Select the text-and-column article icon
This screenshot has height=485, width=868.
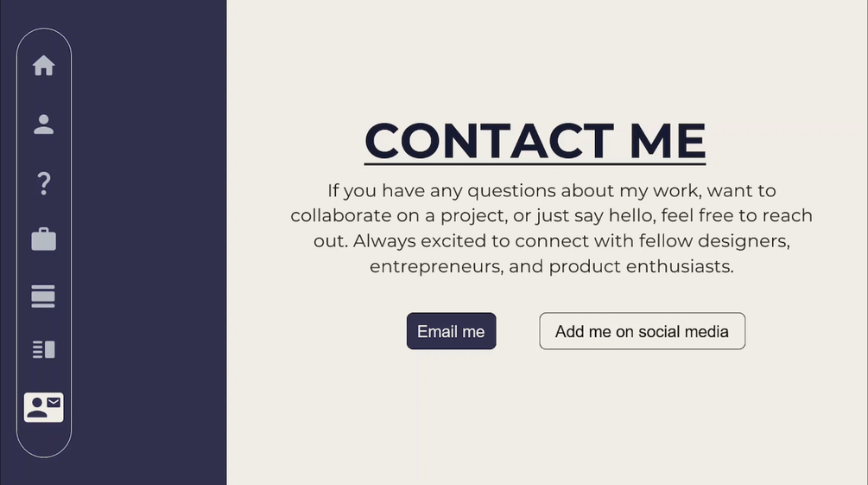[x=44, y=349]
